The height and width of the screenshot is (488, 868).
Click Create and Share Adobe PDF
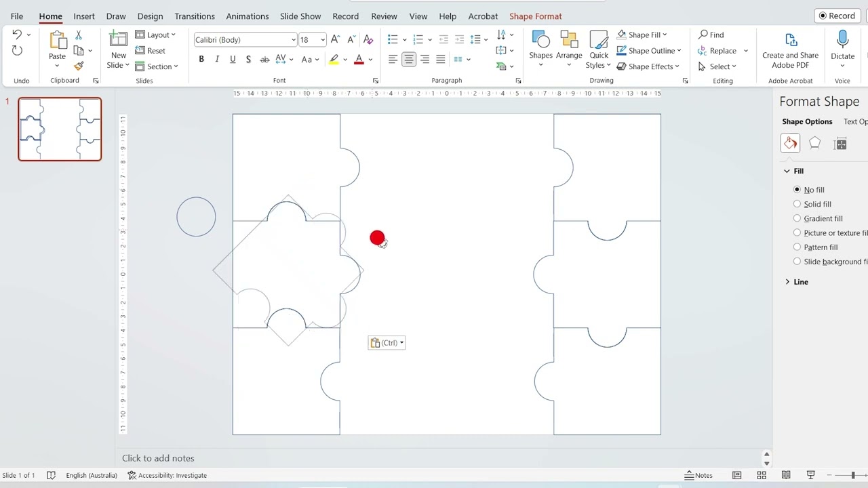click(x=790, y=50)
